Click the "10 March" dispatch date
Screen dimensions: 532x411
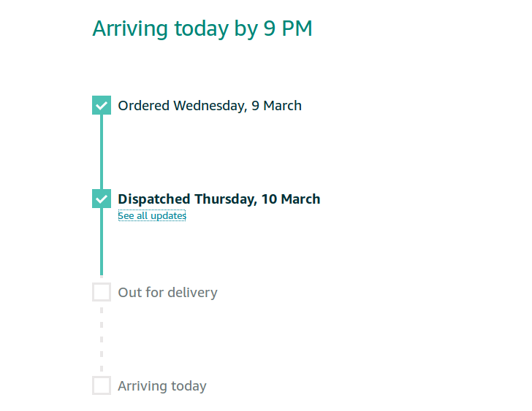click(x=291, y=199)
